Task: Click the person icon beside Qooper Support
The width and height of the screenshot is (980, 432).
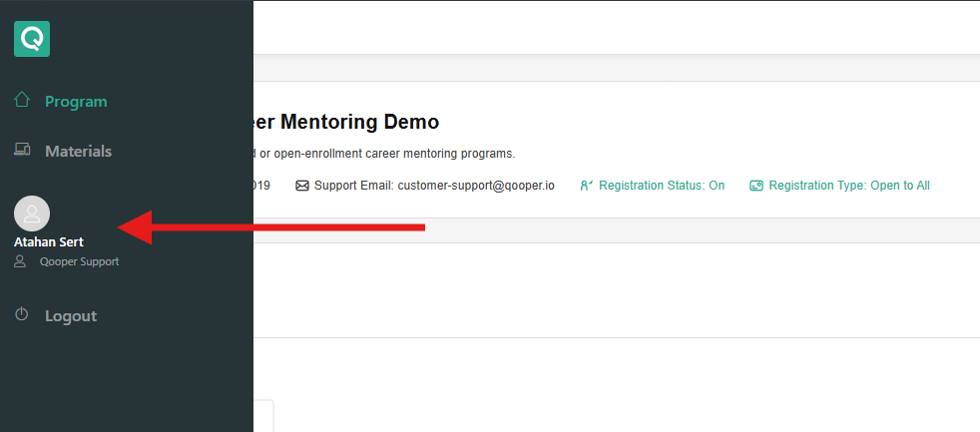Action: pyautogui.click(x=20, y=261)
